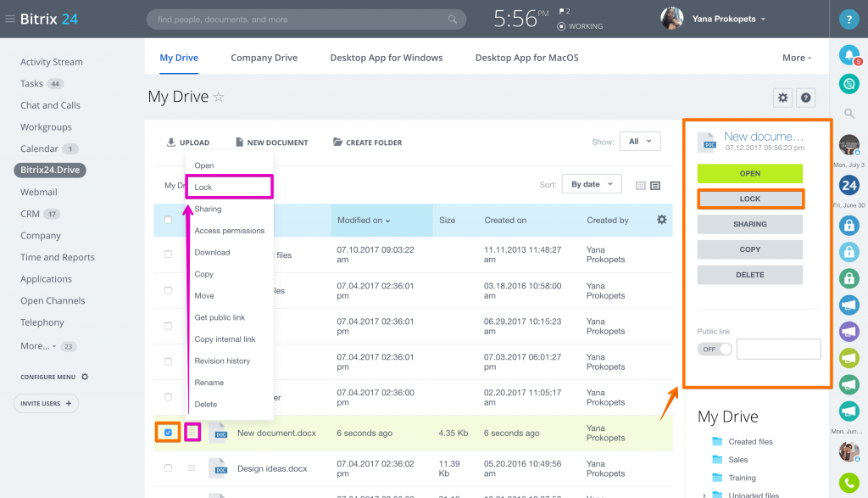Image resolution: width=868 pixels, height=498 pixels.
Task: Open the Yana Prokopets user menu
Action: coord(728,19)
